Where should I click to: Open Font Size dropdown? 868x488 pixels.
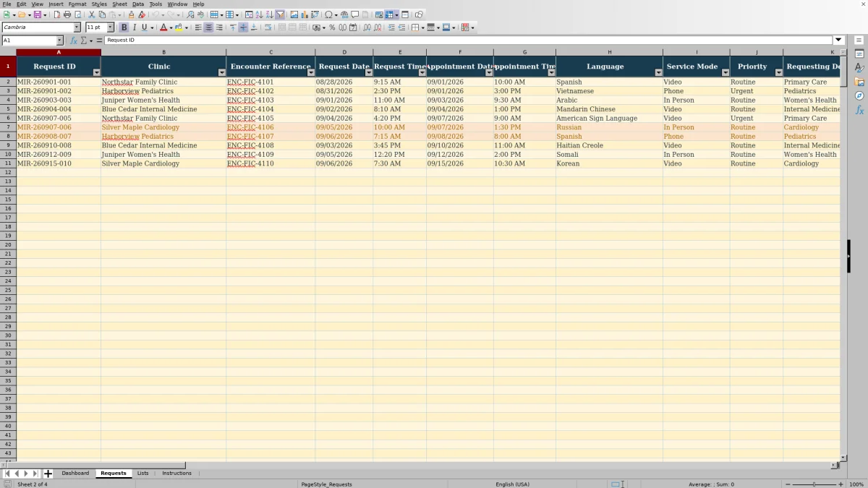click(111, 27)
